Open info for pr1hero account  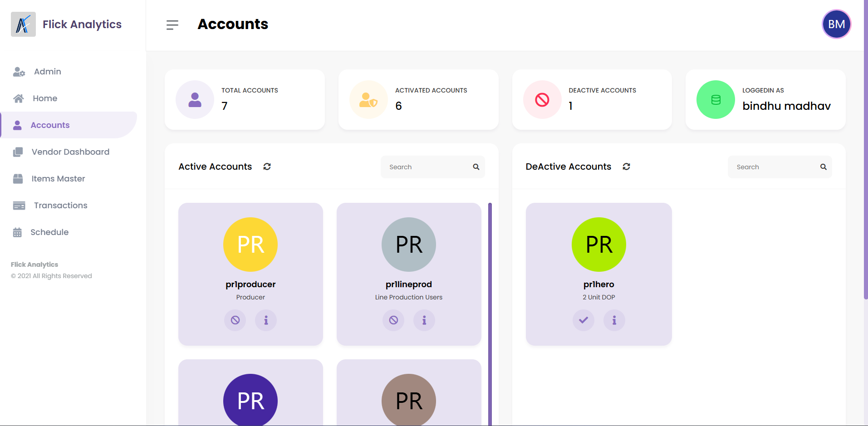pyautogui.click(x=614, y=320)
